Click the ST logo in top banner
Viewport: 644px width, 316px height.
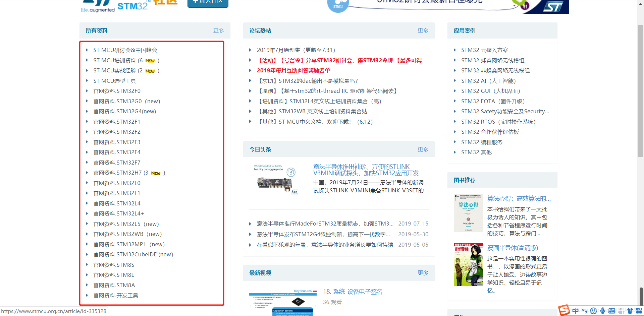[553, 6]
